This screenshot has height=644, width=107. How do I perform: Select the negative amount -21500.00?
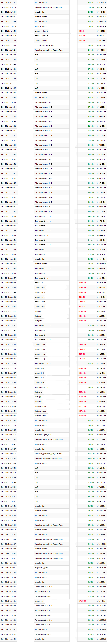pyautogui.click(x=82, y=344)
